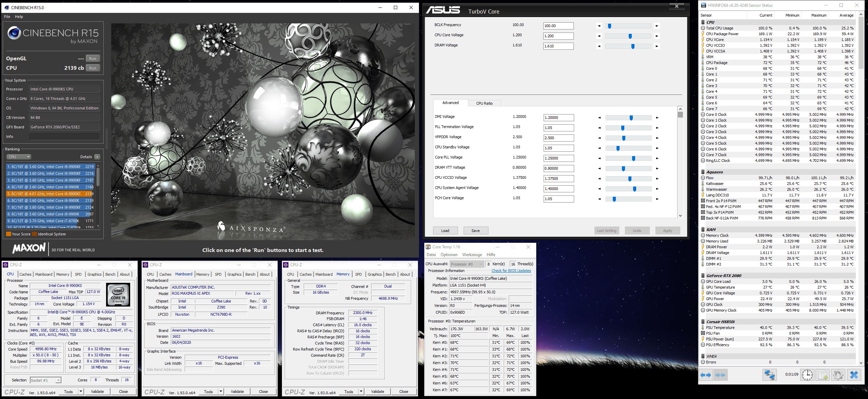Decrease BCLK Frequency with left arrow
868x399 pixels.
click(599, 26)
